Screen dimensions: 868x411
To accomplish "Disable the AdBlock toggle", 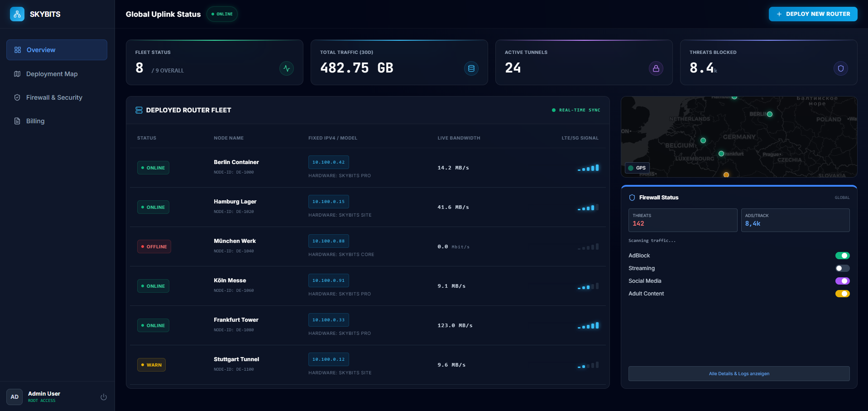I will (842, 256).
